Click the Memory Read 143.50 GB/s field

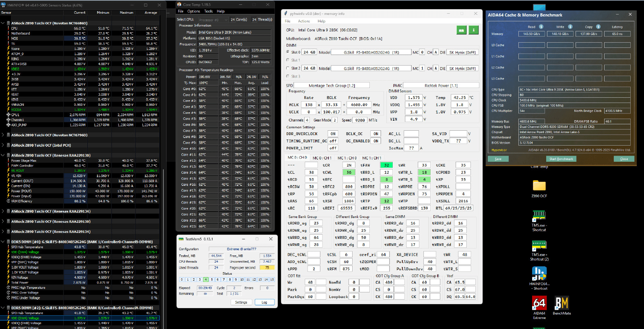pos(531,34)
